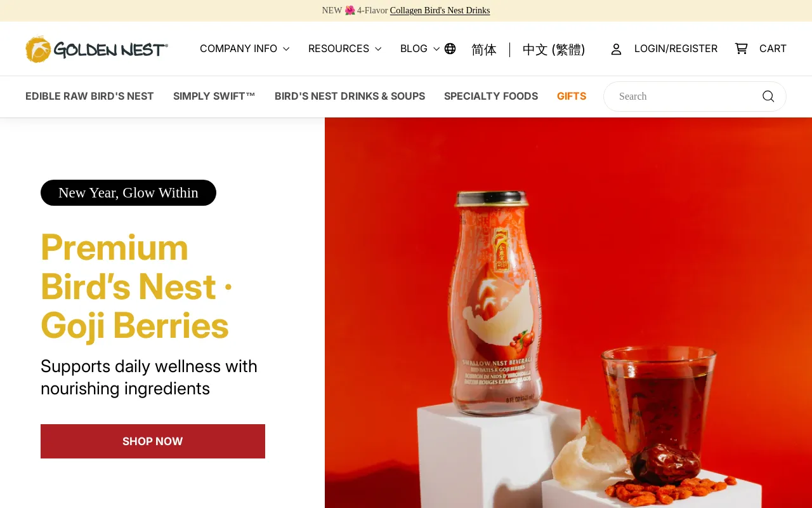The height and width of the screenshot is (508, 812).
Task: Open the Gifts category
Action: coord(572,97)
